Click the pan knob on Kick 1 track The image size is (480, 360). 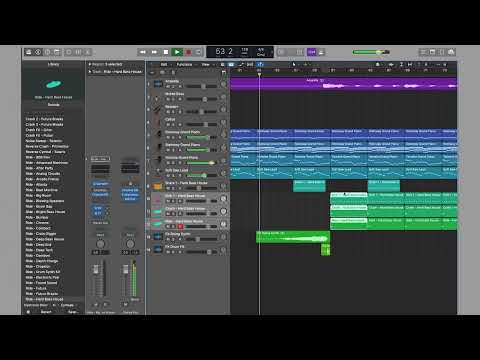[x=223, y=199]
